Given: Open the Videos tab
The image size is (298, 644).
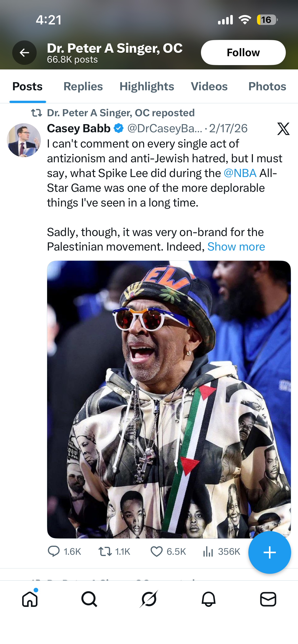Looking at the screenshot, I should click(x=209, y=86).
